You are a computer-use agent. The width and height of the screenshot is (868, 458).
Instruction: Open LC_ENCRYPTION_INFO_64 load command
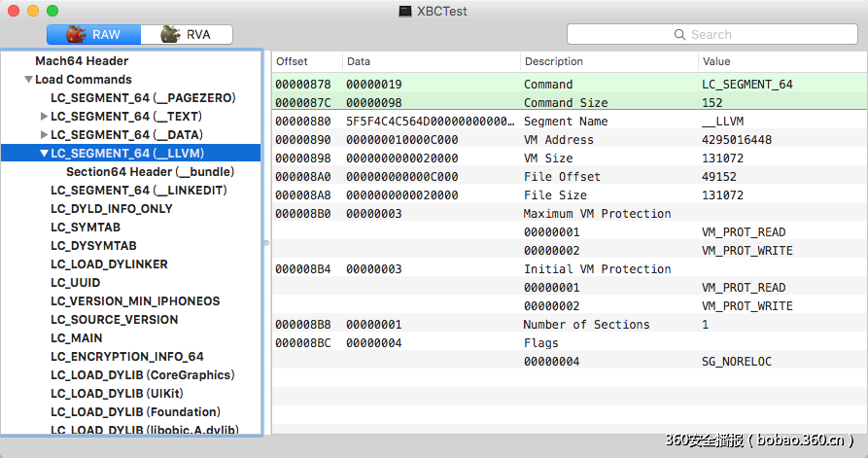127,357
